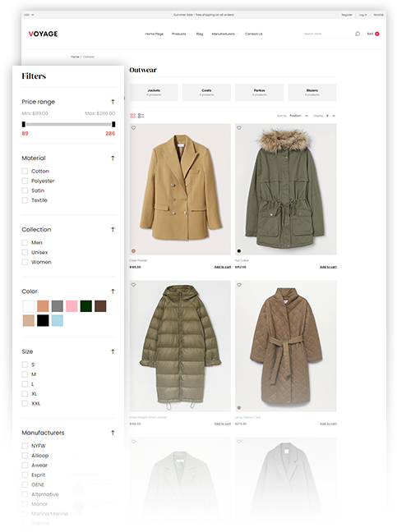Collapse the Size filter section
Image resolution: width=397 pixels, height=532 pixels.
[x=113, y=351]
